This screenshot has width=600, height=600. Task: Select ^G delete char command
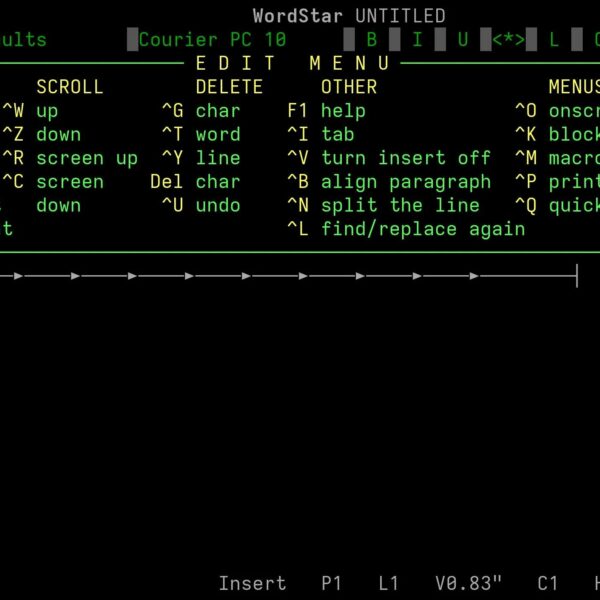(x=201, y=111)
